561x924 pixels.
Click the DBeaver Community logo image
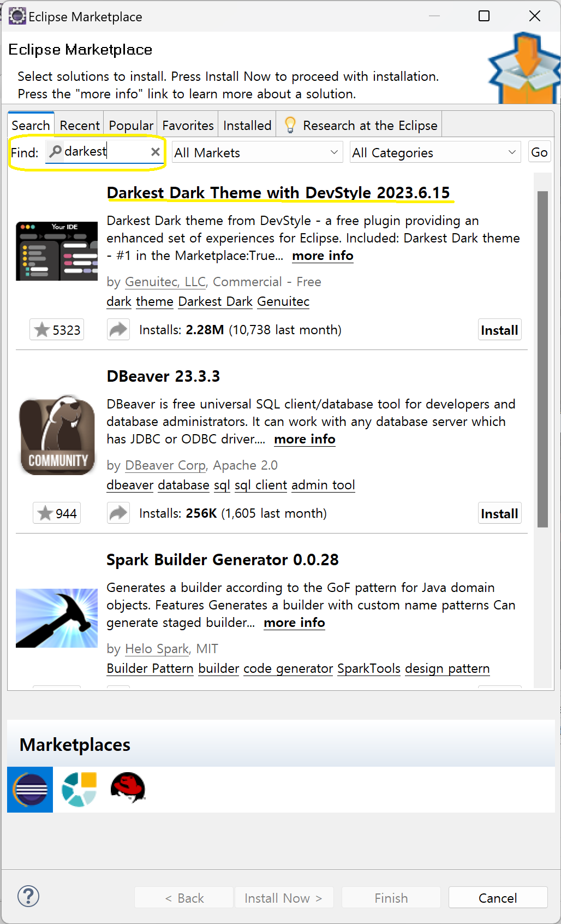(57, 435)
